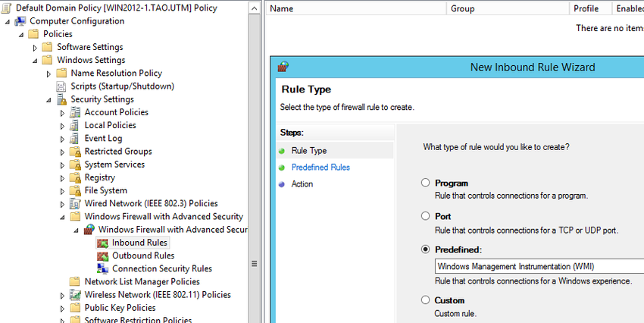Sort the list by Name column header

coord(356,8)
